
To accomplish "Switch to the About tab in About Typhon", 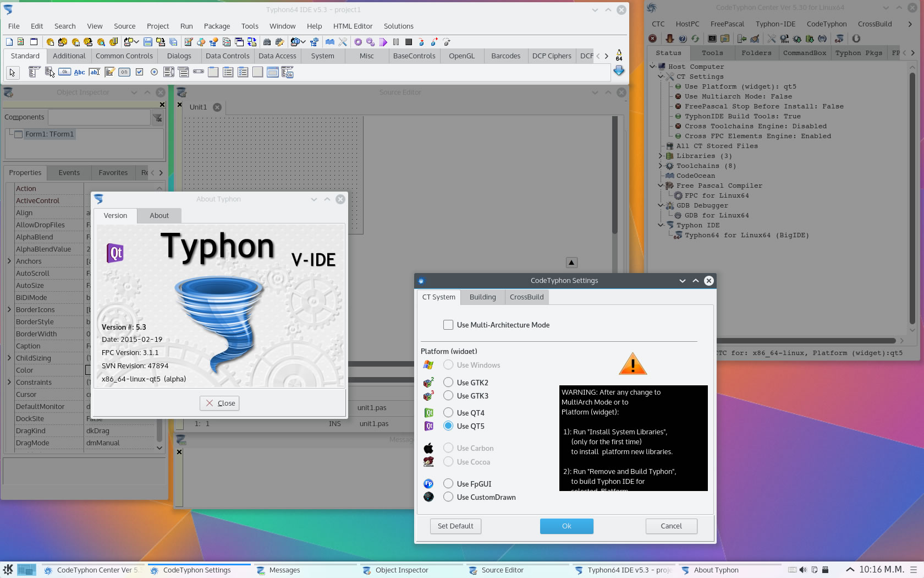I will [159, 215].
